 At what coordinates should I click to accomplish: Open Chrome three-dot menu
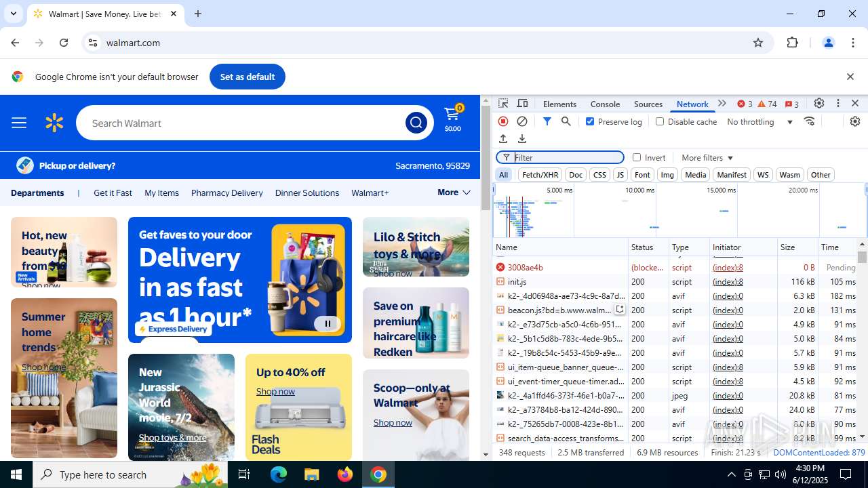pyautogui.click(x=853, y=43)
